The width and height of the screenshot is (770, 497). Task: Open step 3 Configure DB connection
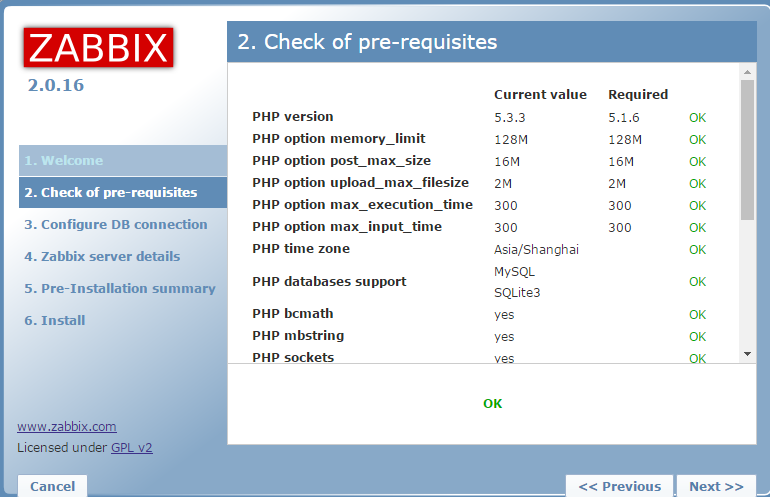click(x=116, y=225)
